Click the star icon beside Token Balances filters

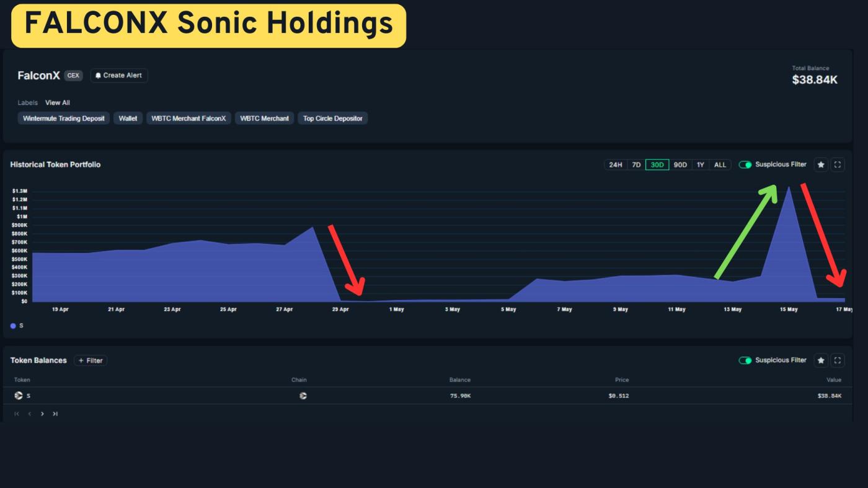820,360
